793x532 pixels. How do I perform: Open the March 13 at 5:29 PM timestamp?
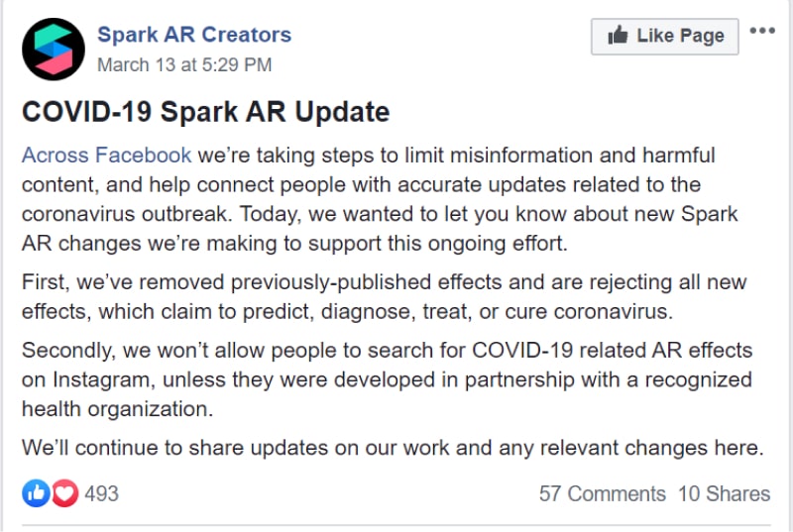[x=184, y=64]
